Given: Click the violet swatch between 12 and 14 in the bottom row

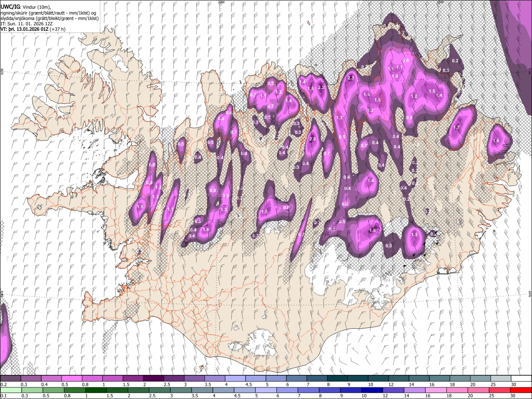Looking at the screenshot, I should click(x=393, y=390).
